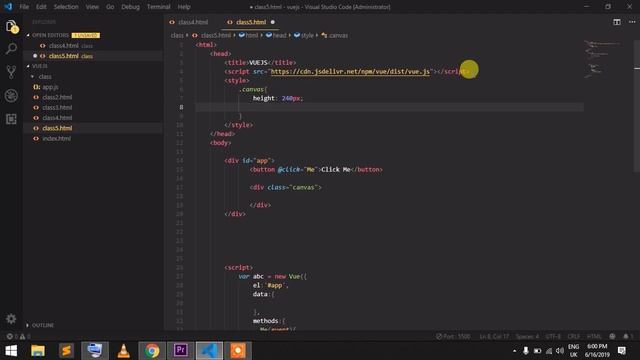Click the CRLF line ending selector
The width and height of the screenshot is (640, 360).
[x=573, y=336]
